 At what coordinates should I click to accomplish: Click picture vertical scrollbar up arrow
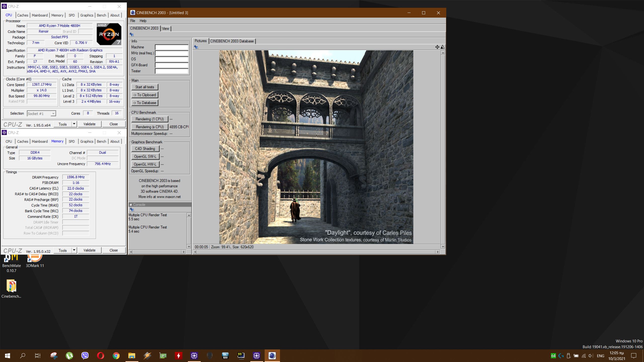pos(443,53)
